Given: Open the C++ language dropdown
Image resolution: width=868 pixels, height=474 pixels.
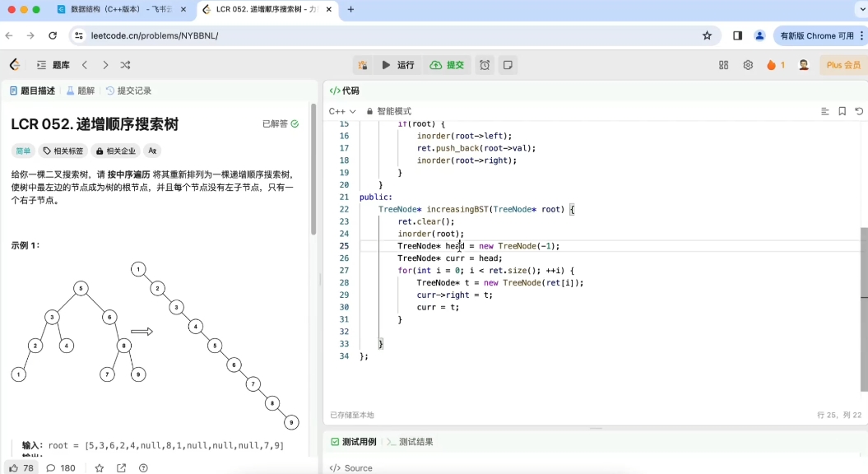Looking at the screenshot, I should pyautogui.click(x=338, y=110).
